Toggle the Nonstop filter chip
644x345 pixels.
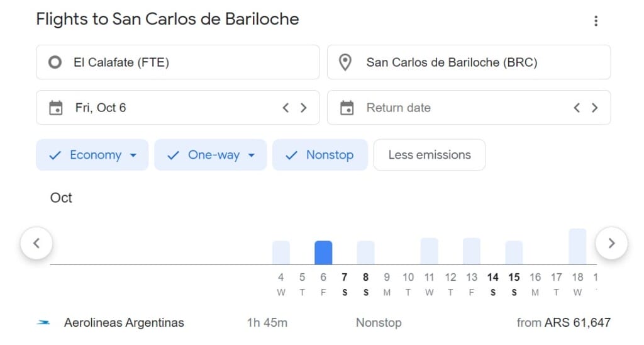pyautogui.click(x=320, y=155)
